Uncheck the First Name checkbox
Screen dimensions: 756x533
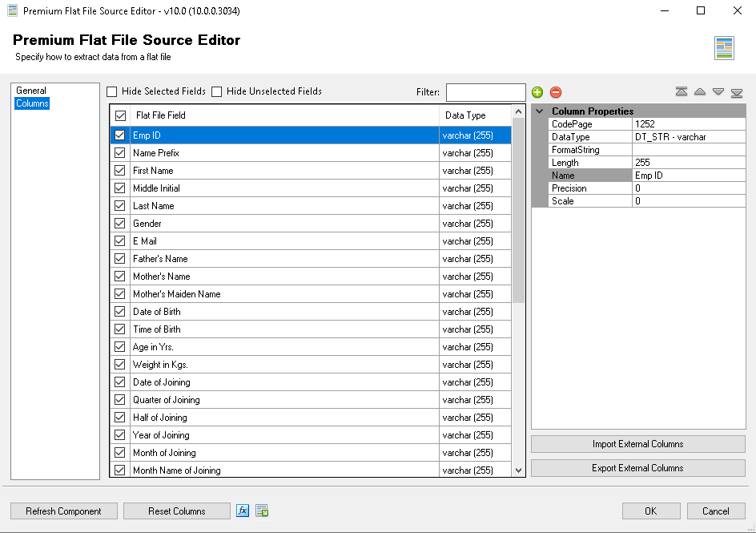tap(120, 171)
